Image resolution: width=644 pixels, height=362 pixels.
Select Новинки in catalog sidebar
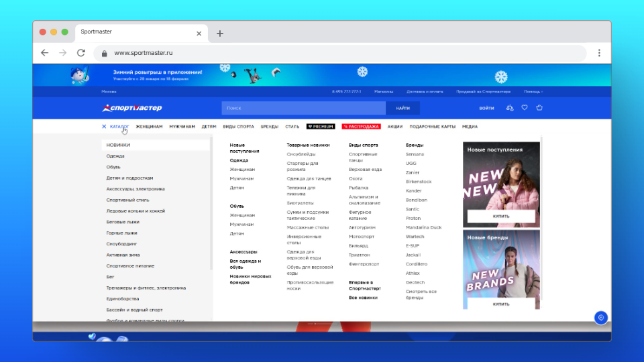point(156,145)
